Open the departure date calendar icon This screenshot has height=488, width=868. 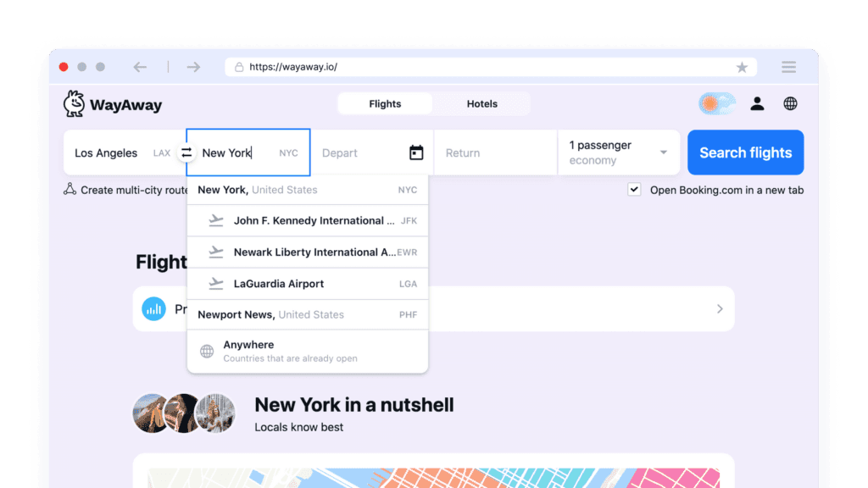[416, 152]
